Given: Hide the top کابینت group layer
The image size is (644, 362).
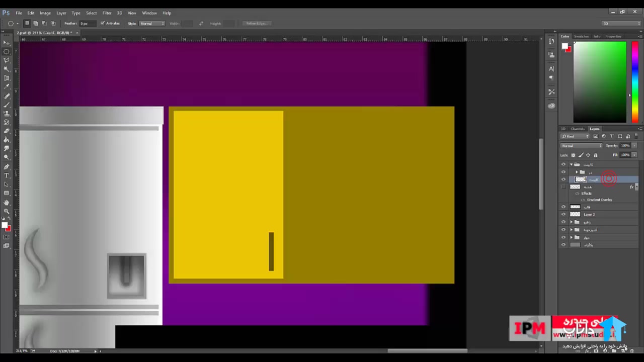Looking at the screenshot, I should (x=563, y=164).
